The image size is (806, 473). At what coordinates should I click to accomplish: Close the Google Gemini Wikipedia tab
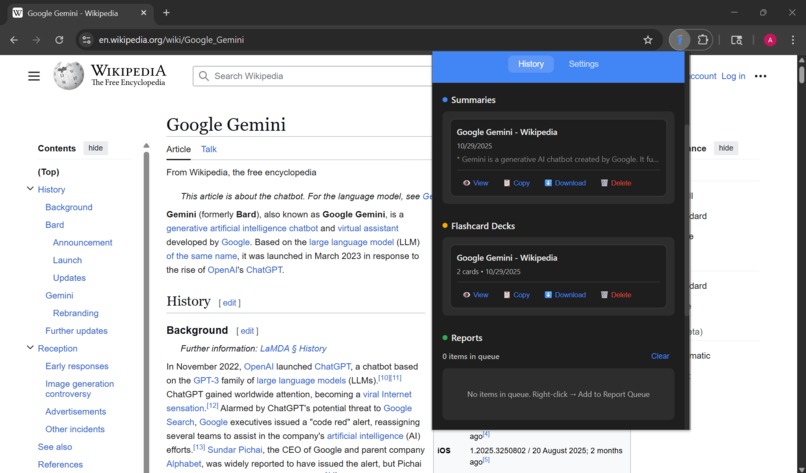(x=143, y=13)
